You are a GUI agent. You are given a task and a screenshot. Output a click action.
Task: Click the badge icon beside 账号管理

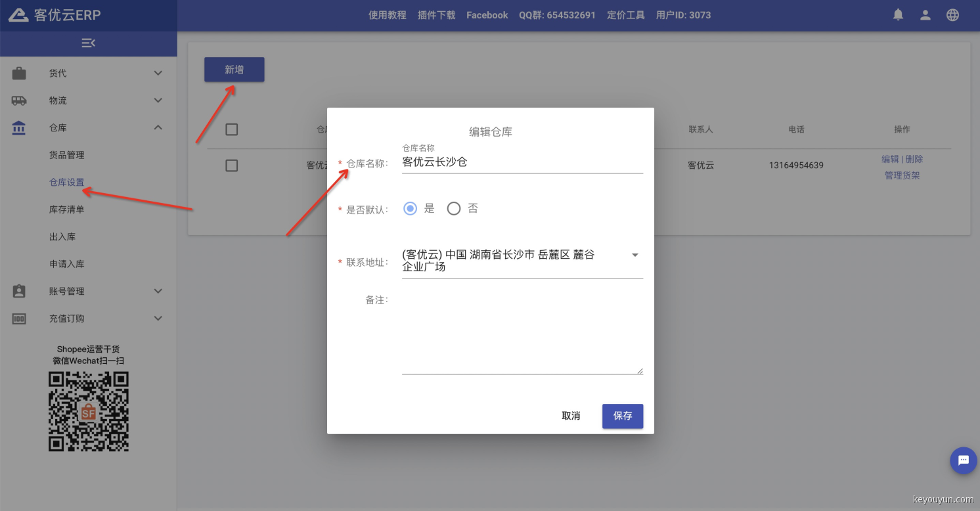point(19,291)
